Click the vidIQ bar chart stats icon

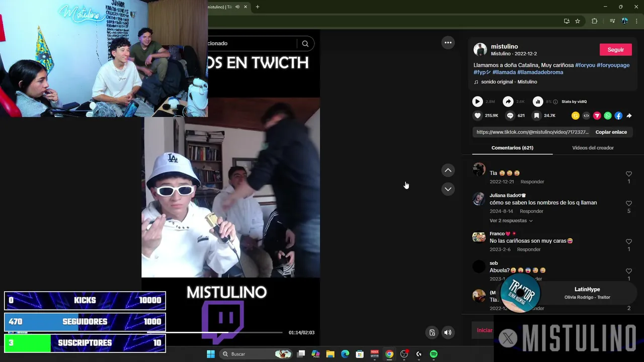(538, 102)
